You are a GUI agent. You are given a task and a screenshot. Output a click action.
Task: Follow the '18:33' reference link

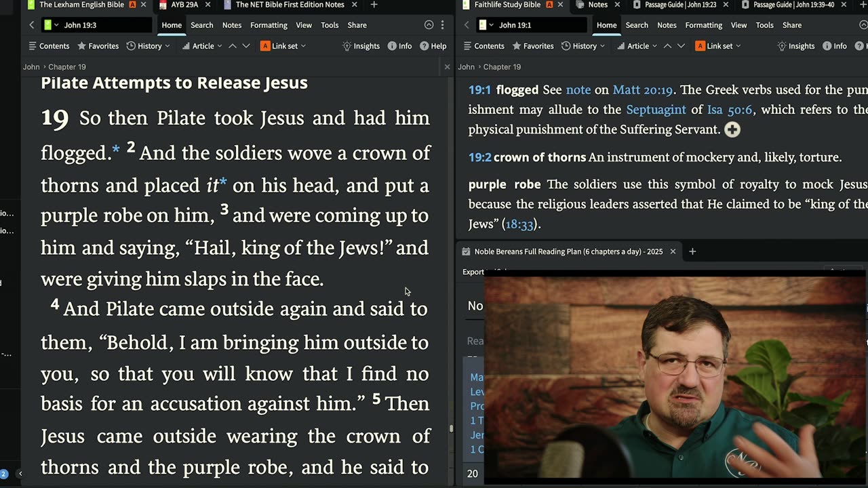(519, 224)
